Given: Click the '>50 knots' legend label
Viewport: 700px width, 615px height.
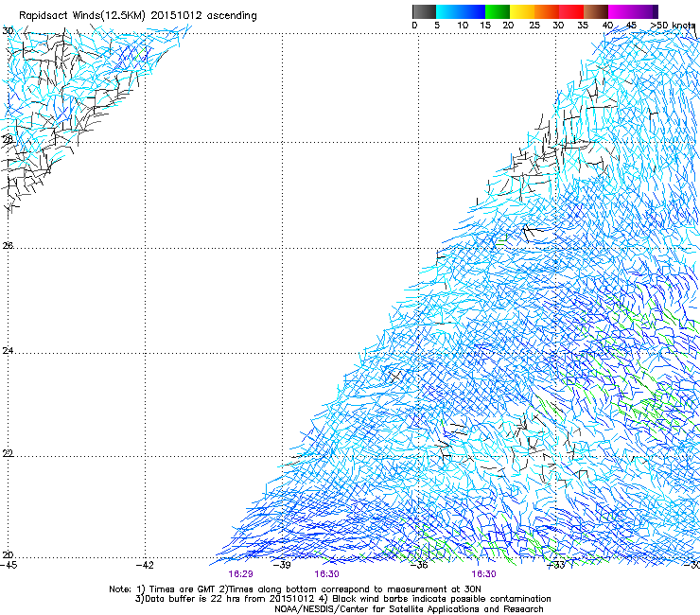Looking at the screenshot, I should (x=673, y=26).
